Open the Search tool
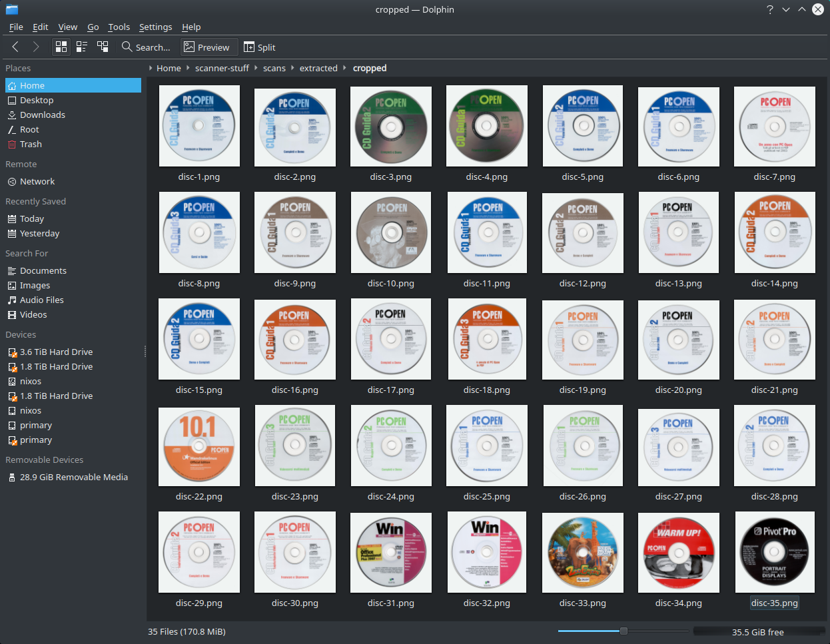830x644 pixels. coord(146,47)
